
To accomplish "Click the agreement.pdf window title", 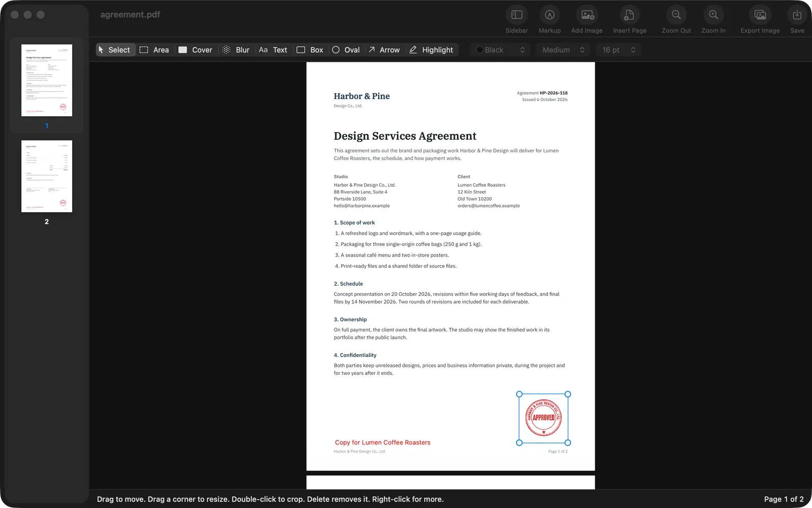I will click(x=130, y=15).
